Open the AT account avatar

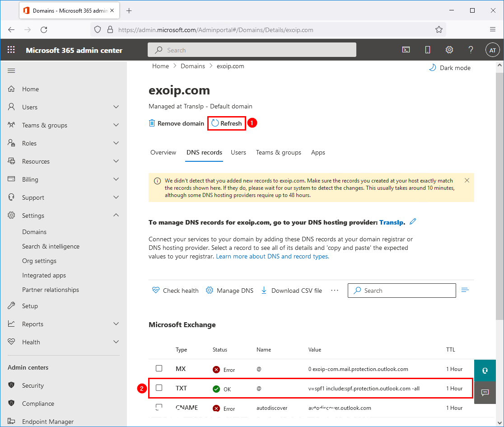tap(492, 50)
